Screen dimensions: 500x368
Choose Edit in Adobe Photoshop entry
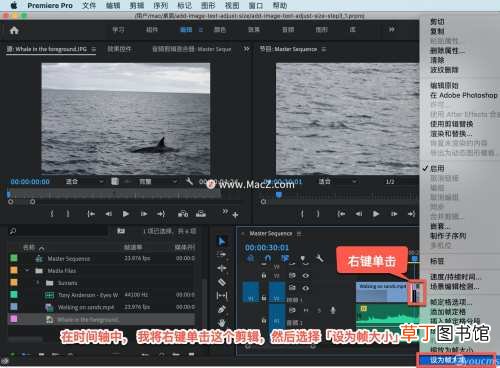click(x=463, y=95)
